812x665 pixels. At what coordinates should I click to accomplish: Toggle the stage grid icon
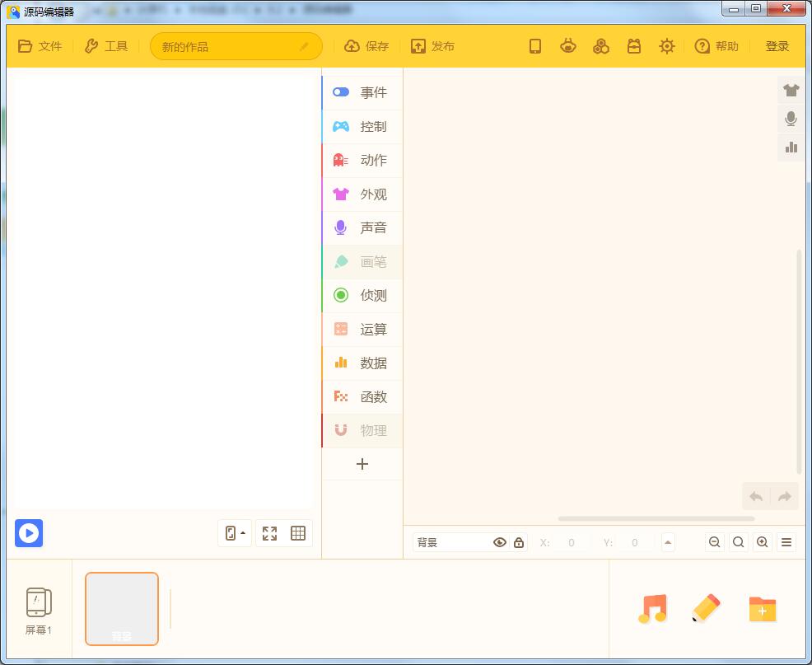[x=298, y=533]
